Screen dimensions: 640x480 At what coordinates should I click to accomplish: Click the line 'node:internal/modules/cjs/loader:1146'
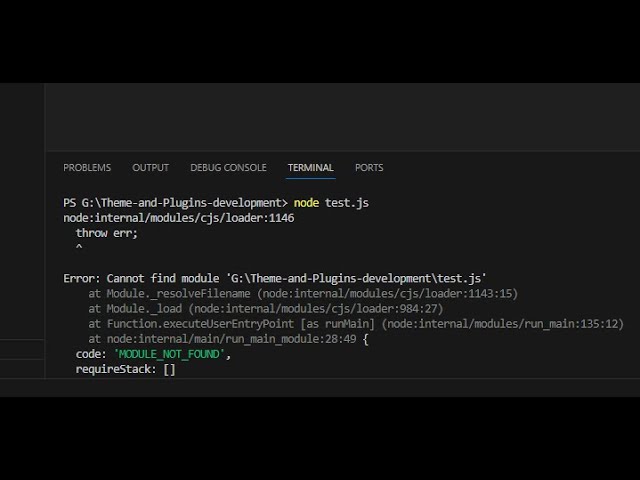point(179,218)
